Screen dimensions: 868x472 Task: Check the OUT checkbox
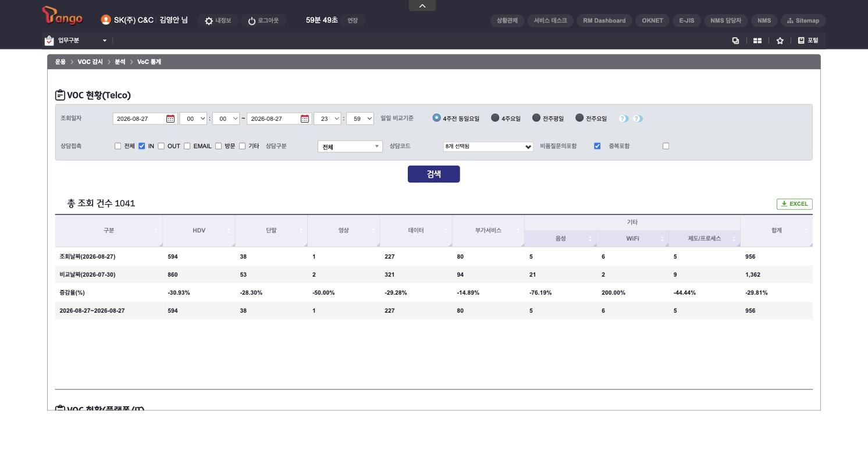click(161, 146)
